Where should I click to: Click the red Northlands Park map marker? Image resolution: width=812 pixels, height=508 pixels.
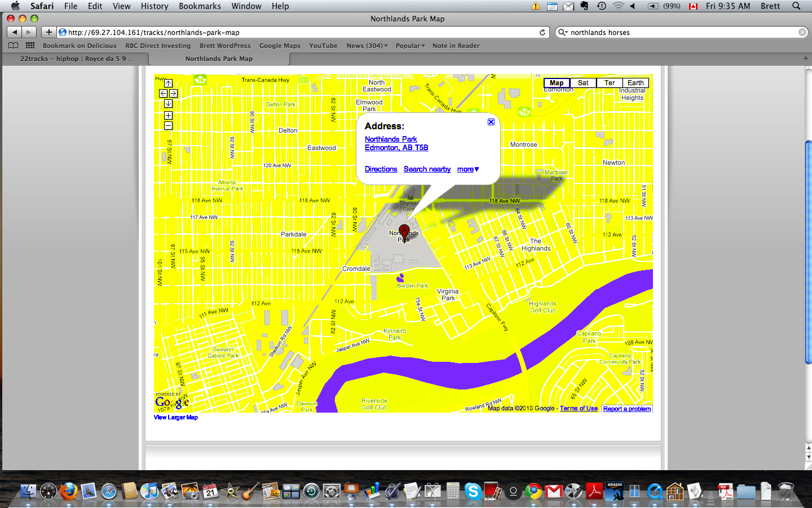pyautogui.click(x=404, y=232)
